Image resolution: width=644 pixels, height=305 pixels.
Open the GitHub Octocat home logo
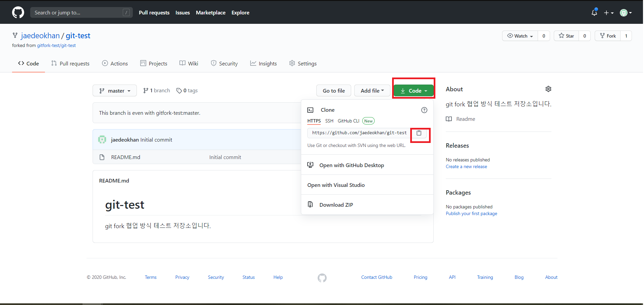tap(18, 12)
